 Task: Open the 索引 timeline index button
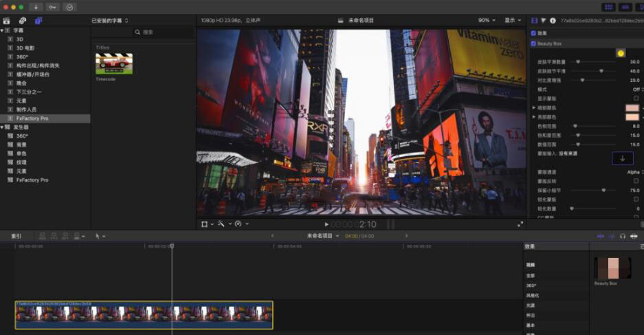(16, 236)
